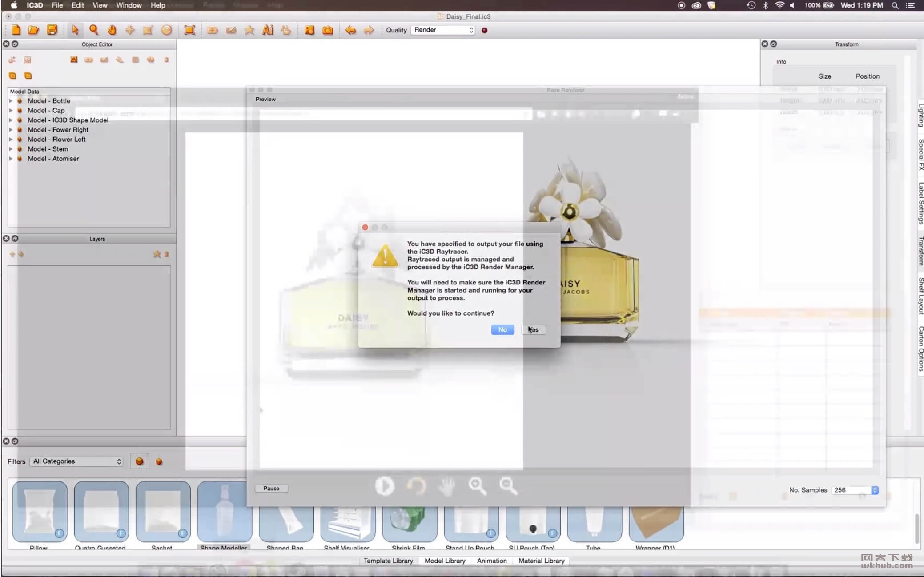
Task: Open Spotlight search in the menu bar
Action: [895, 5]
